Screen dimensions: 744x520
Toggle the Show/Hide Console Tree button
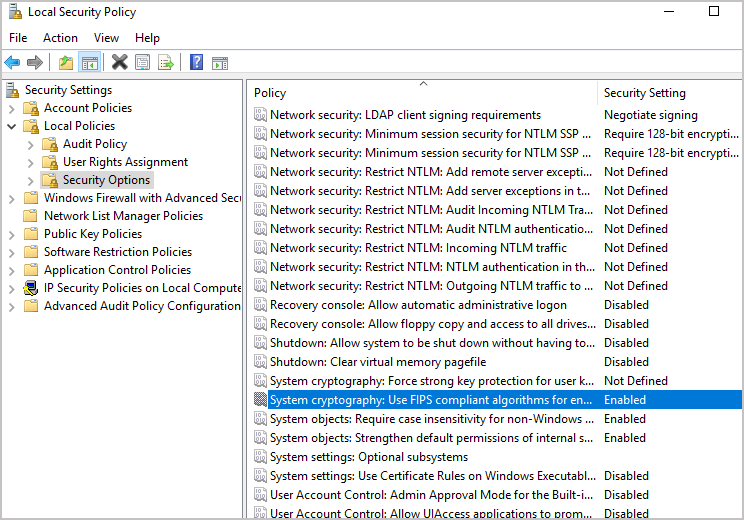tap(90, 62)
